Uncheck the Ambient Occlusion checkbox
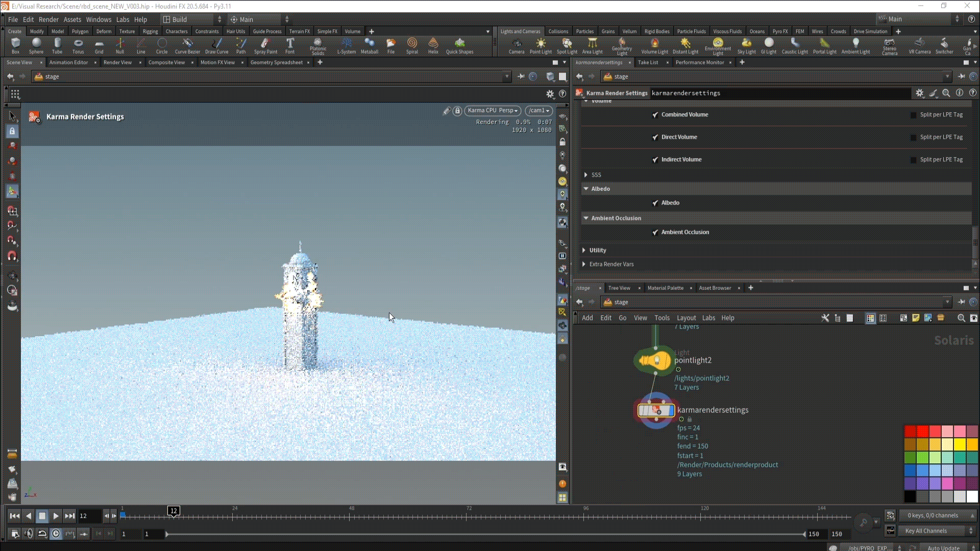This screenshot has height=551, width=980. [x=655, y=233]
